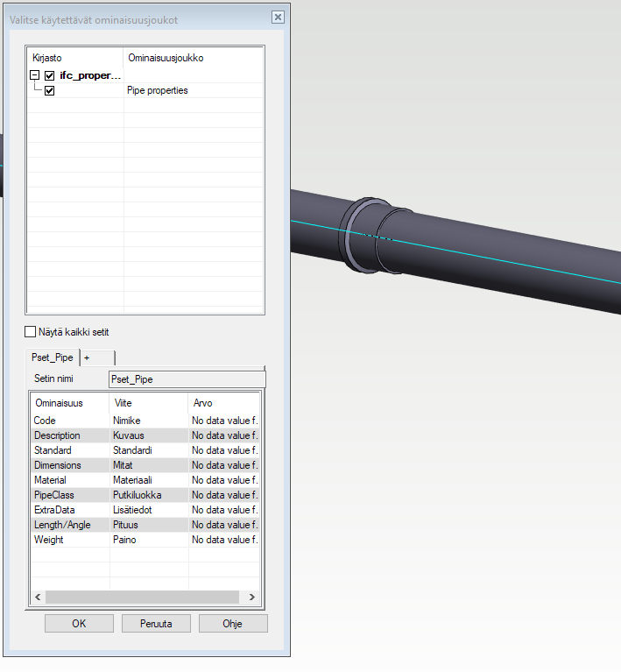
Task: Click the Setin nimi input field
Action: [x=186, y=379]
